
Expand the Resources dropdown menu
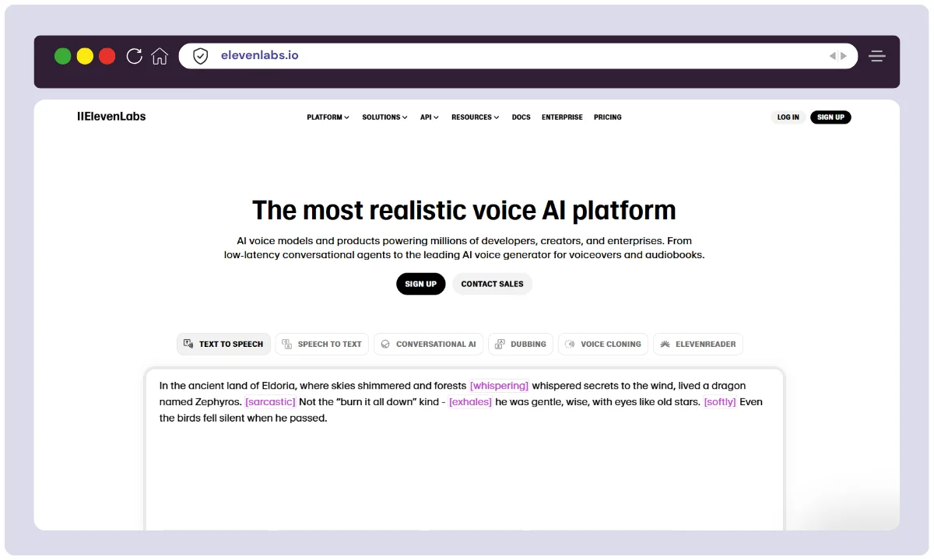pyautogui.click(x=475, y=117)
